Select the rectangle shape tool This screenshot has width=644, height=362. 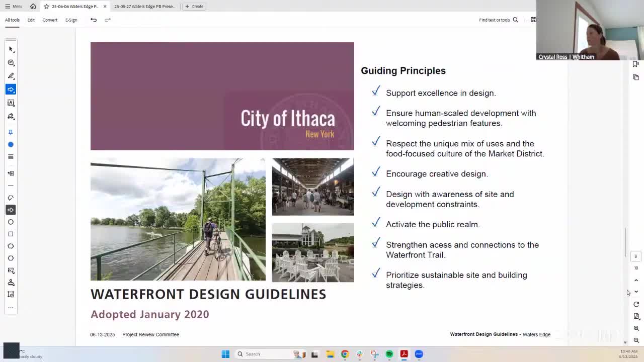tap(11, 234)
